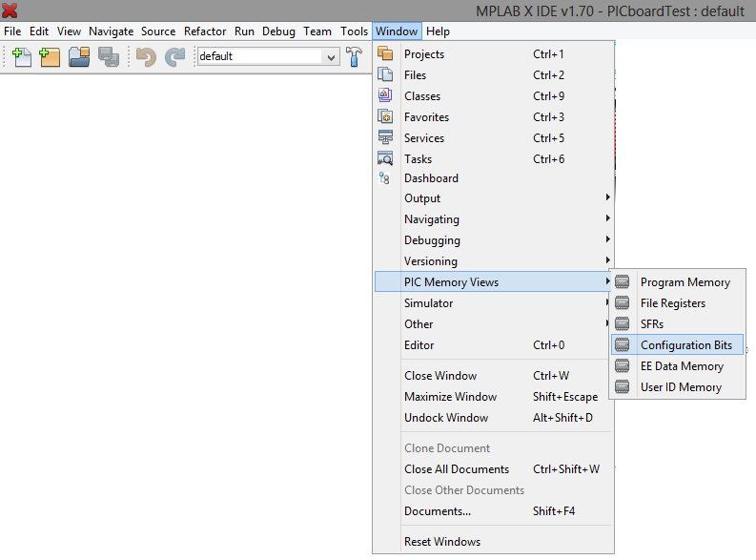Select Close Other Documents entry
Viewport: 756px width, 560px height.
coord(492,490)
